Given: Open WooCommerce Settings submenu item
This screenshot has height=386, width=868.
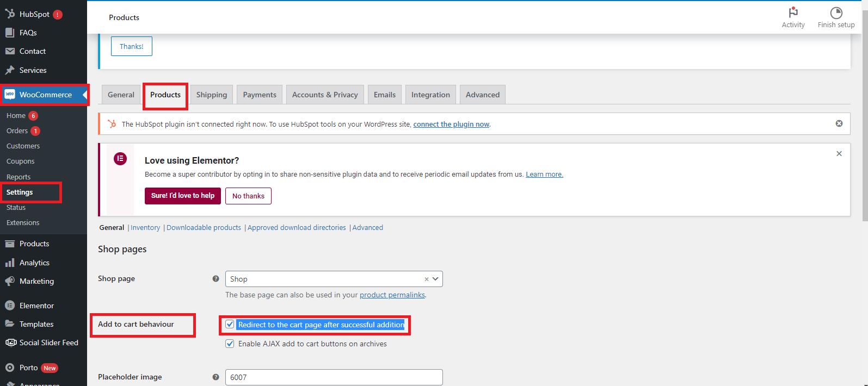Looking at the screenshot, I should tap(20, 192).
